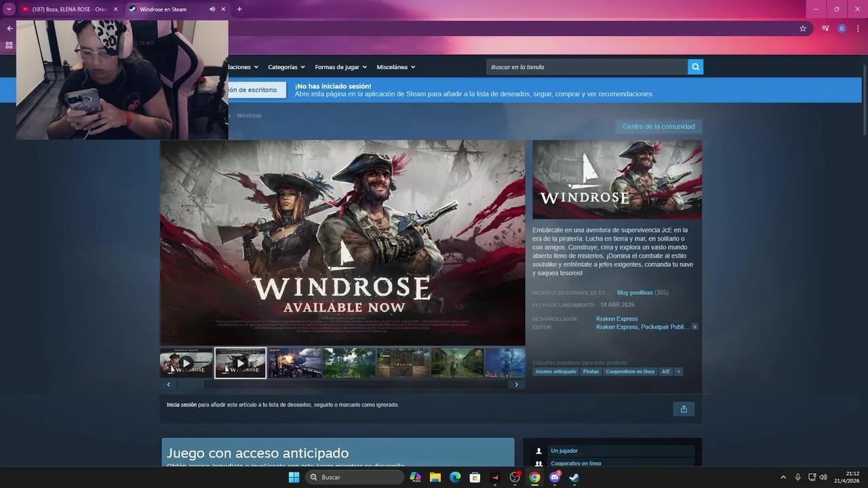
Task: Open the network tray icon
Action: point(812,477)
